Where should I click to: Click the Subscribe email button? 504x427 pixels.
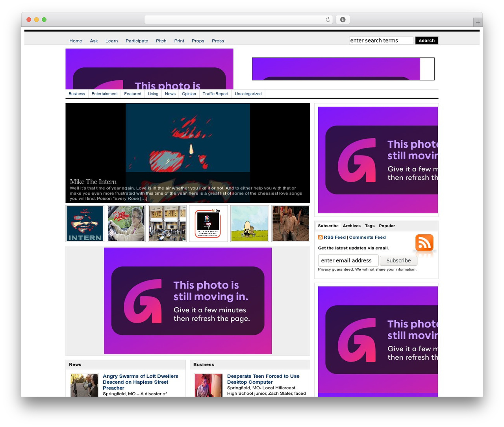398,260
